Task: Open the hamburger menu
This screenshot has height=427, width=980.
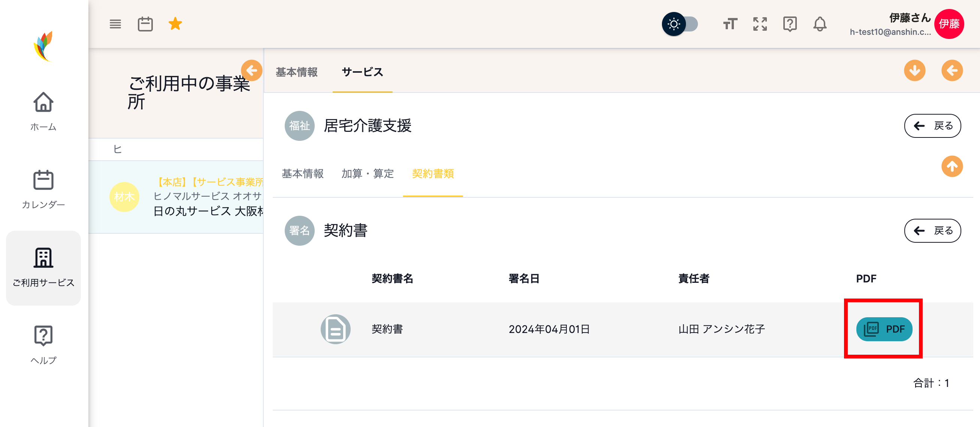Action: (x=115, y=24)
